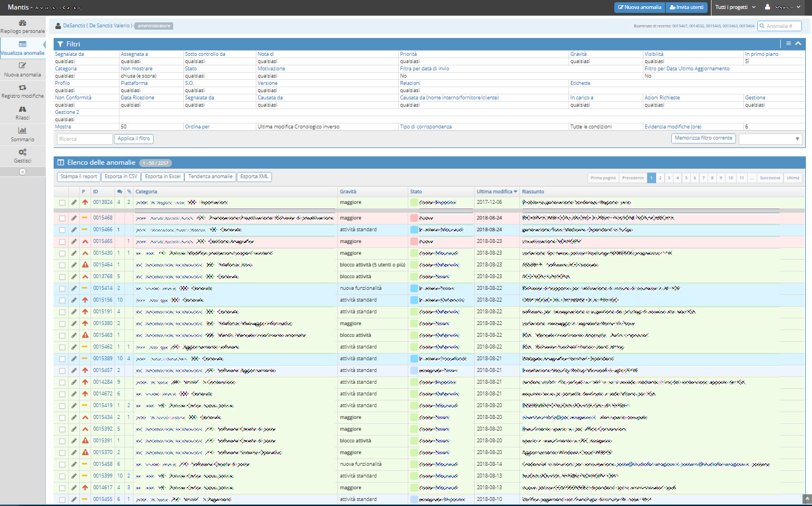Go to the Successiva page
This screenshot has height=506, width=812.
coord(770,178)
